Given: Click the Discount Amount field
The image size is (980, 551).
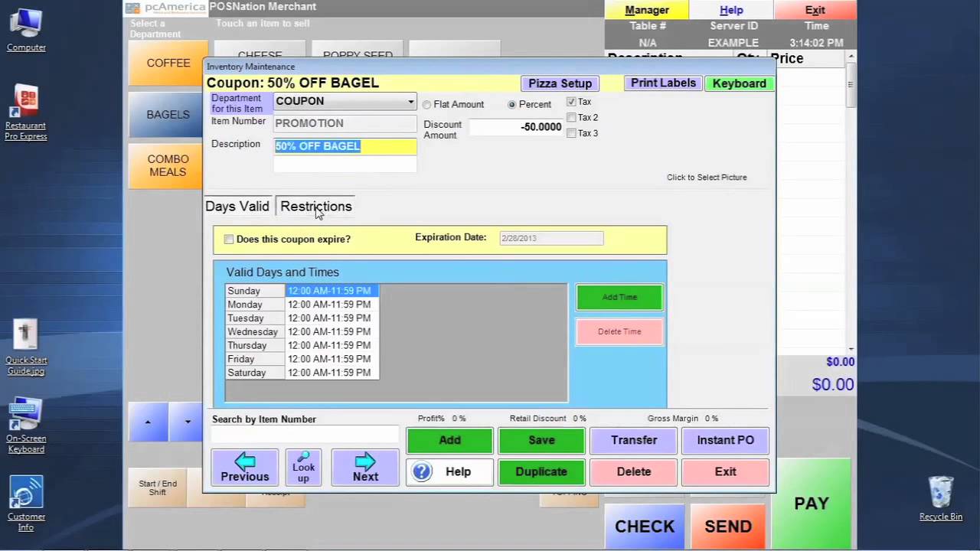Looking at the screenshot, I should pyautogui.click(x=516, y=127).
